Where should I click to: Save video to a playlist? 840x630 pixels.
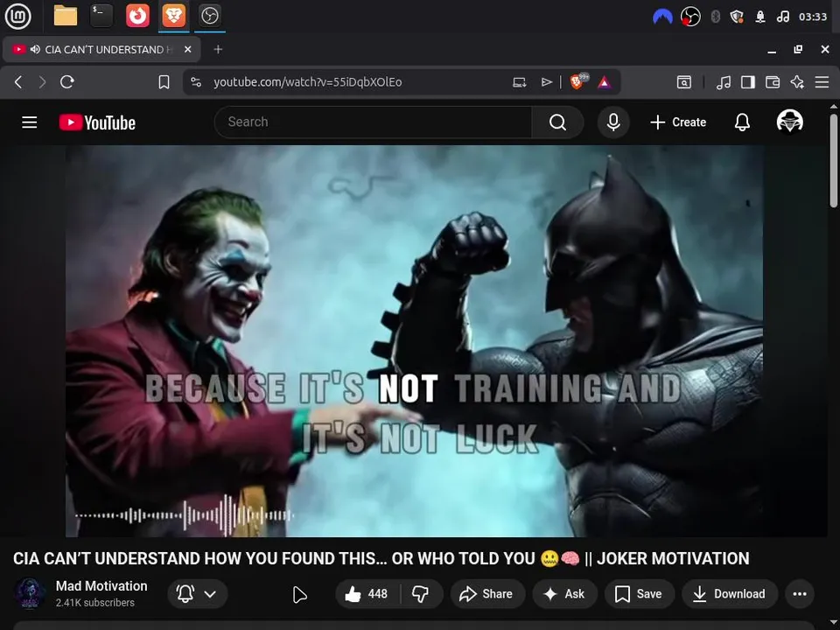639,593
